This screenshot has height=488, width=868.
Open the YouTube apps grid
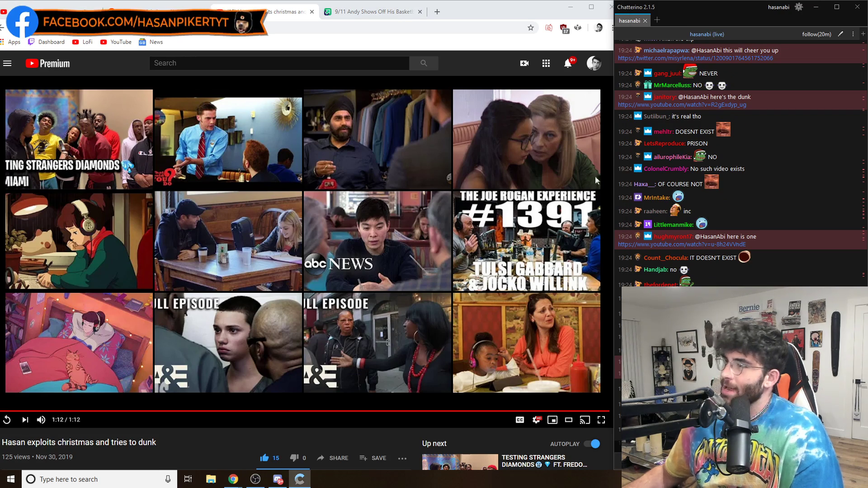[x=546, y=63]
